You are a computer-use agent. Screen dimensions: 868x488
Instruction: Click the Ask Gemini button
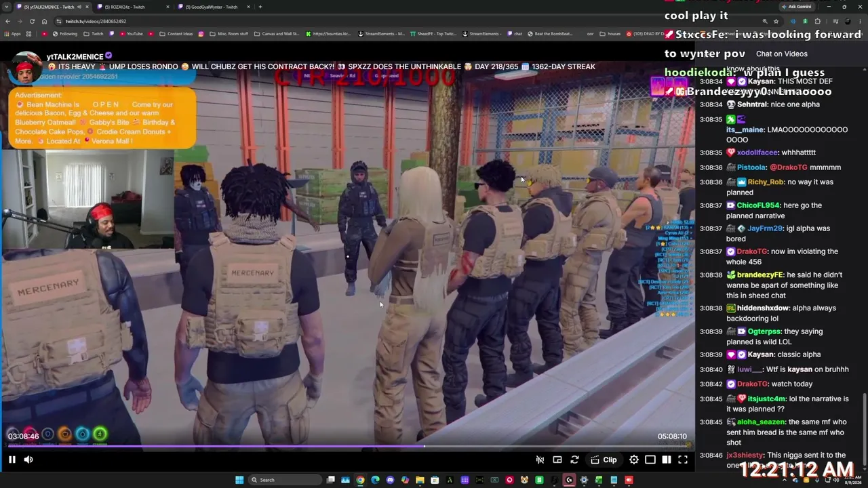[796, 7]
